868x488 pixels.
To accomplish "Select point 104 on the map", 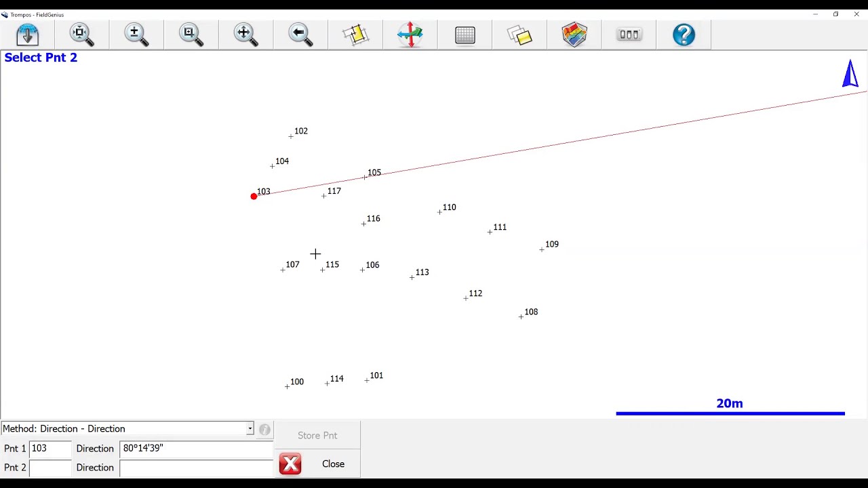I will pyautogui.click(x=272, y=166).
